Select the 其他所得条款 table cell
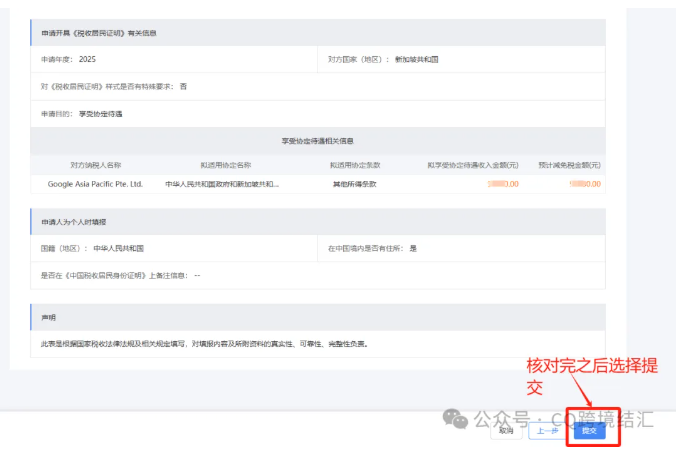Screen dimensions: 682x455 pyautogui.click(x=355, y=184)
